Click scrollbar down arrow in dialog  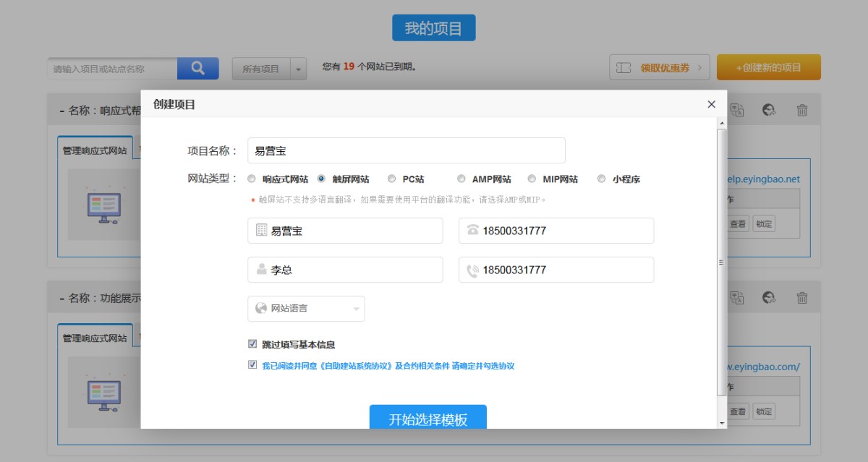(x=721, y=422)
